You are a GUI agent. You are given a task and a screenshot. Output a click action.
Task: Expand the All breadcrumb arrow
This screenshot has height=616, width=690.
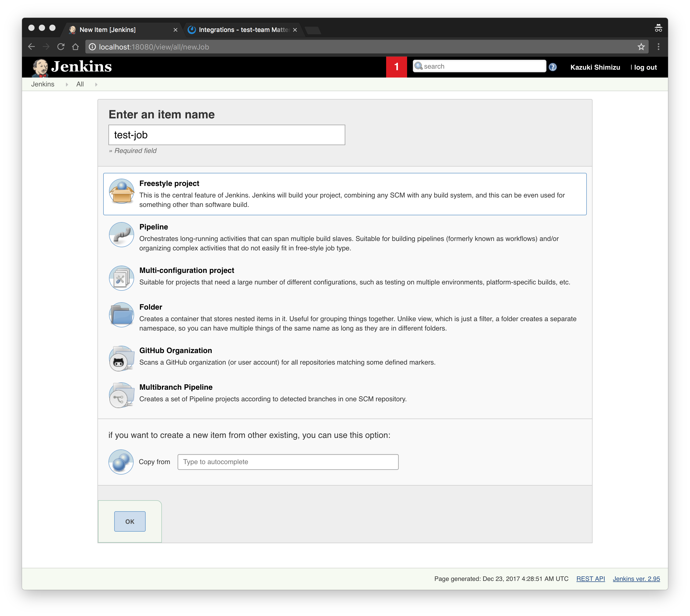point(96,84)
